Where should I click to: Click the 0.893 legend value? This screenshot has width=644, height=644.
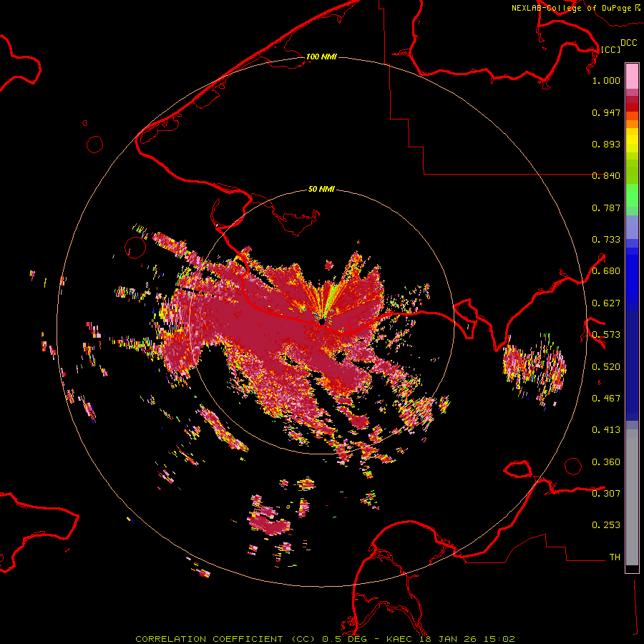tap(606, 144)
